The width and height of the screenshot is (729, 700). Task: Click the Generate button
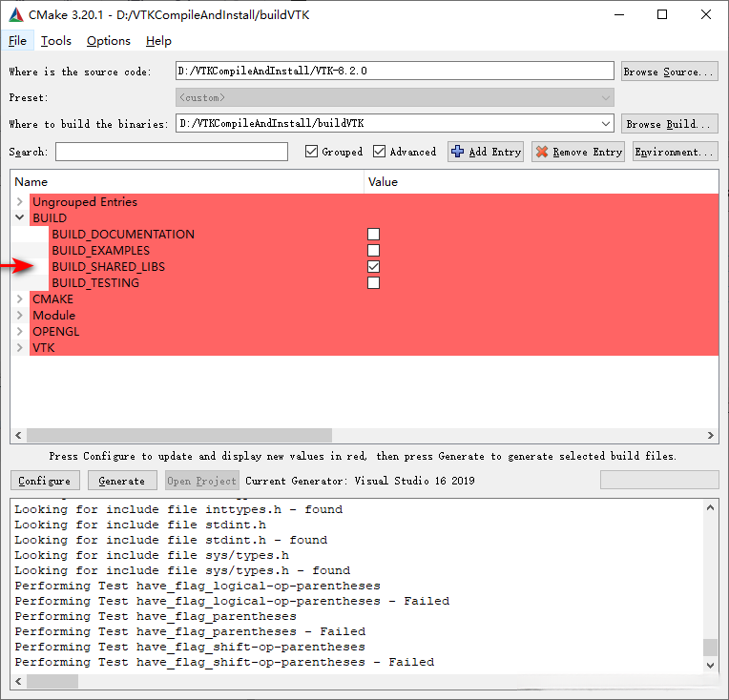(x=122, y=481)
